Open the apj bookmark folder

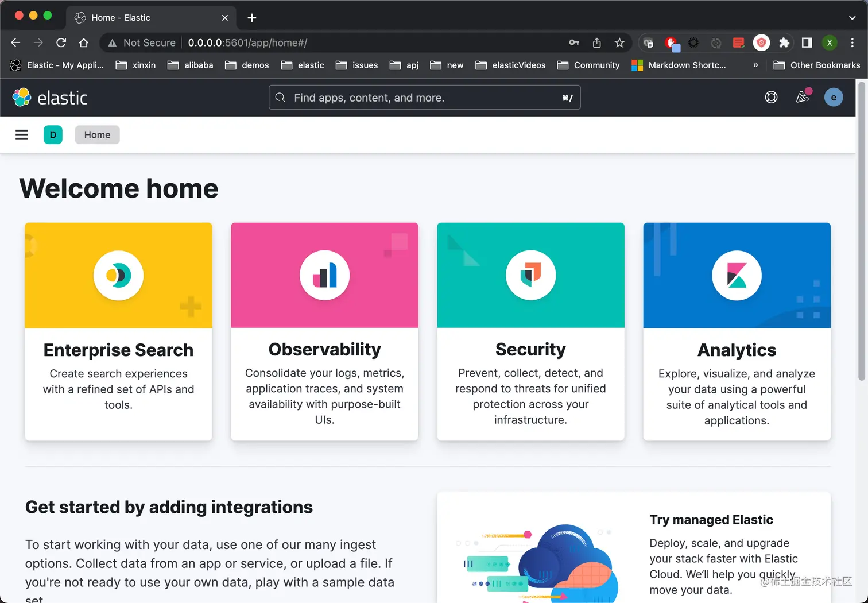tap(404, 65)
